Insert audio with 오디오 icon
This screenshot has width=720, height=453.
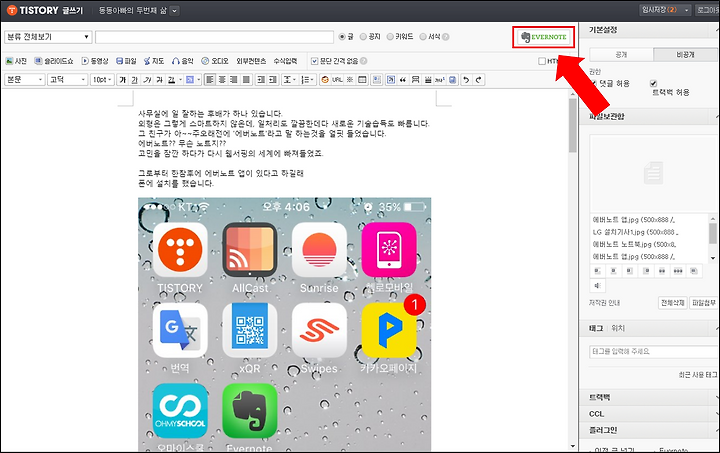pos(215,61)
